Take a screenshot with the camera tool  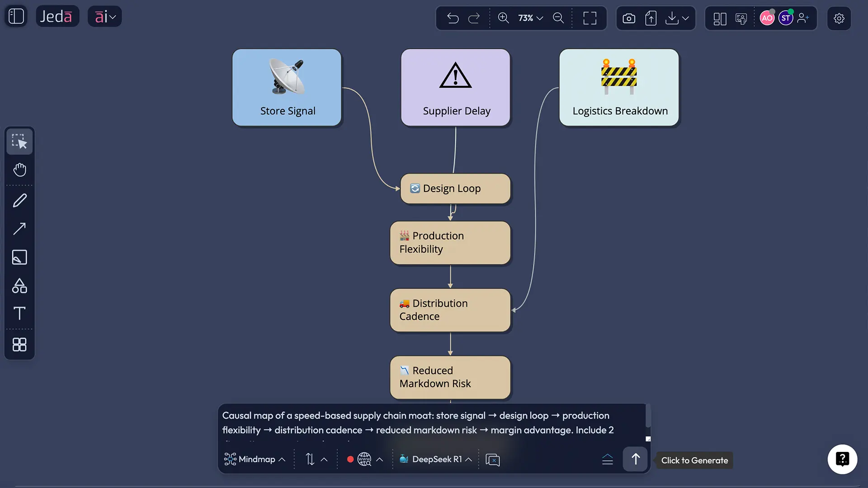(x=629, y=18)
